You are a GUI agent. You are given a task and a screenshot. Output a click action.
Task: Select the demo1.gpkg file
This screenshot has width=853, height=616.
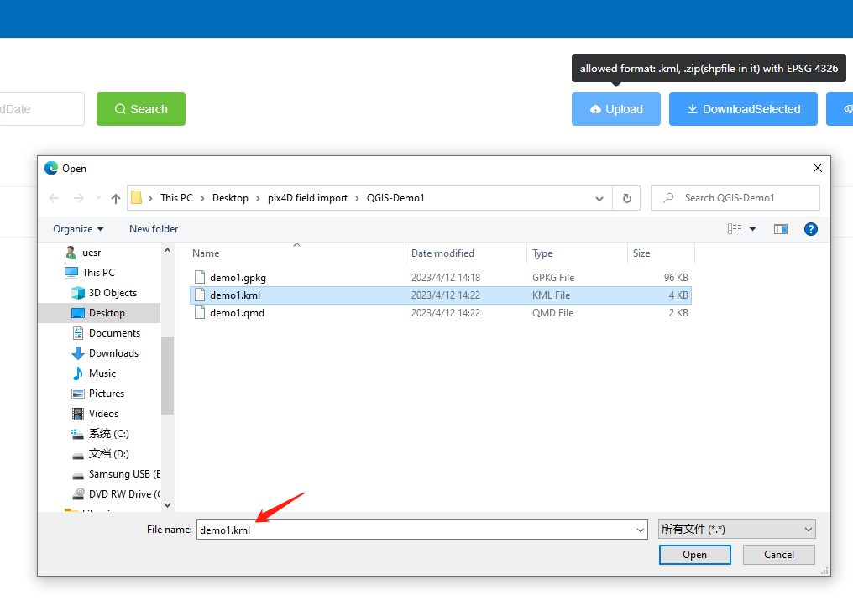coord(238,277)
